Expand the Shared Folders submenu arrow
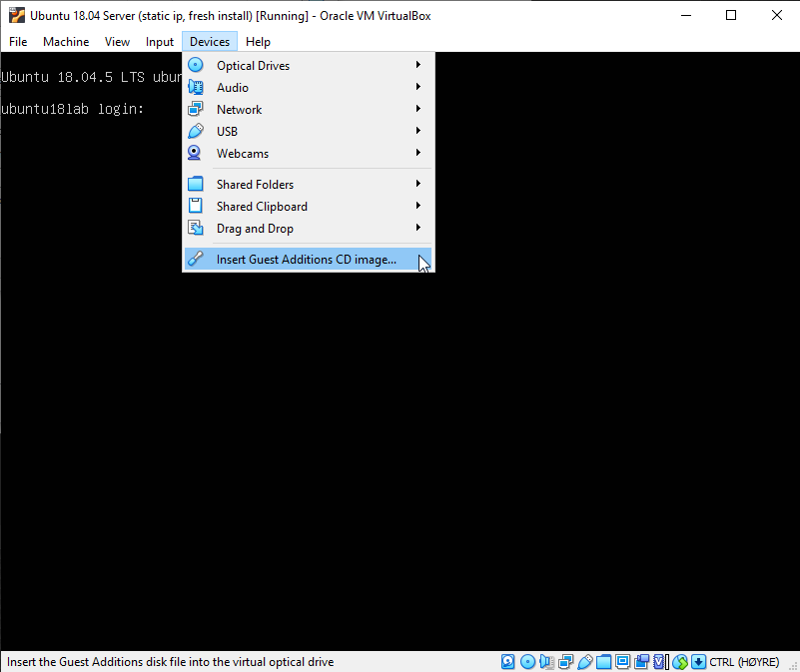800x672 pixels. [418, 184]
